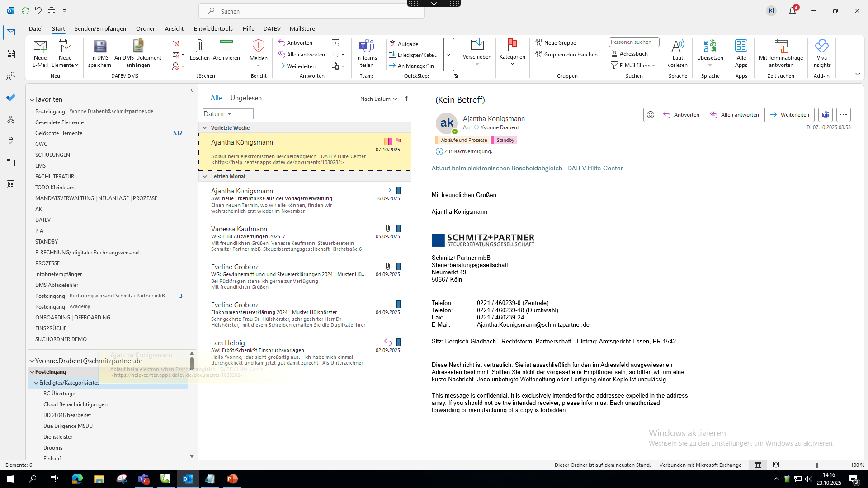Click the Personen suchen field
The image size is (868, 488).
634,42
